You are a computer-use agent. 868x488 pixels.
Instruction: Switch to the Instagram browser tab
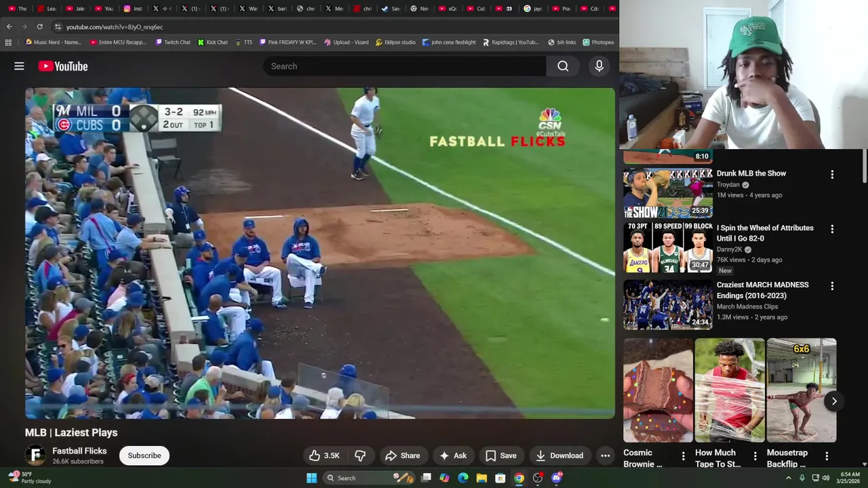pos(133,9)
